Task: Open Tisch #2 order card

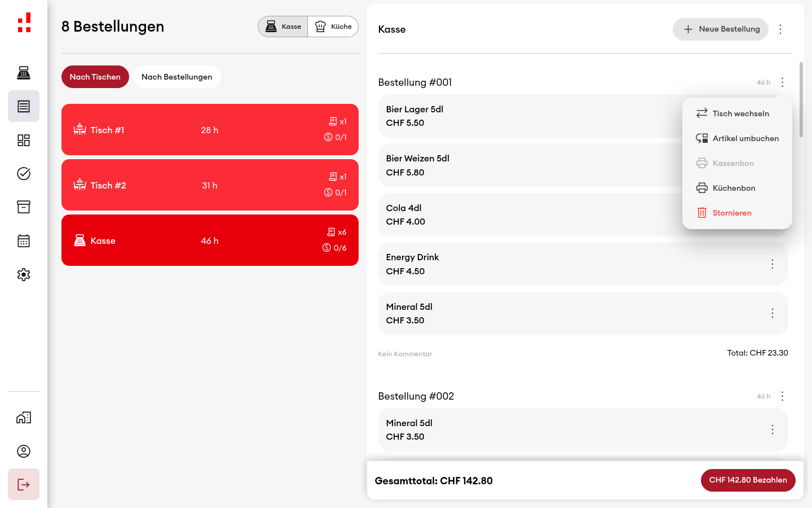Action: point(210,185)
